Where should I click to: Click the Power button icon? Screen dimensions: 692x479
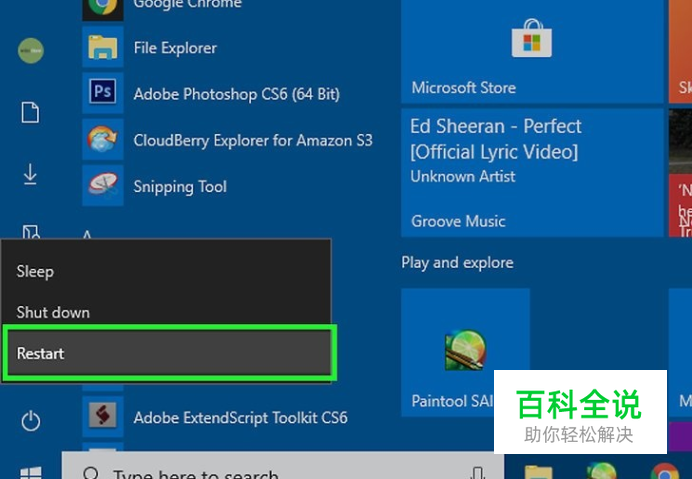(x=31, y=421)
